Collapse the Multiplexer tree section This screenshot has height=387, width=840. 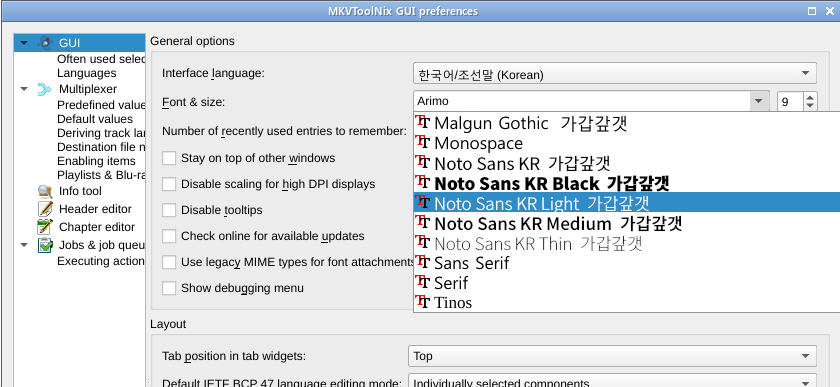pos(24,89)
